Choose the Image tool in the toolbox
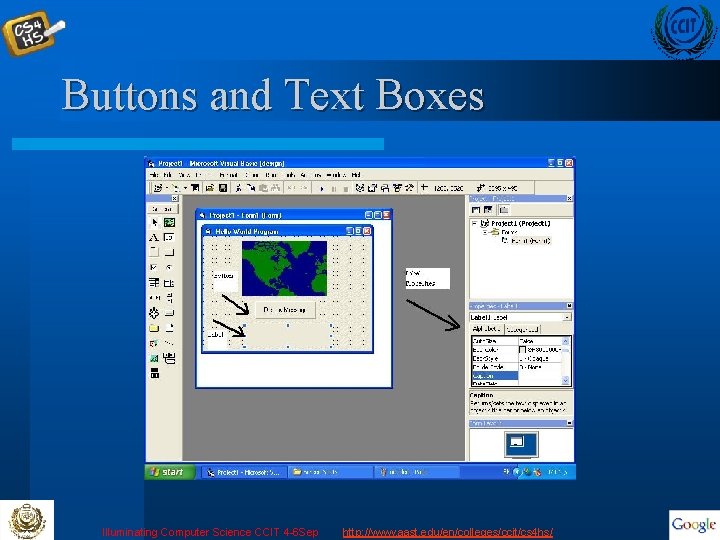The height and width of the screenshot is (540, 720). pyautogui.click(x=154, y=358)
